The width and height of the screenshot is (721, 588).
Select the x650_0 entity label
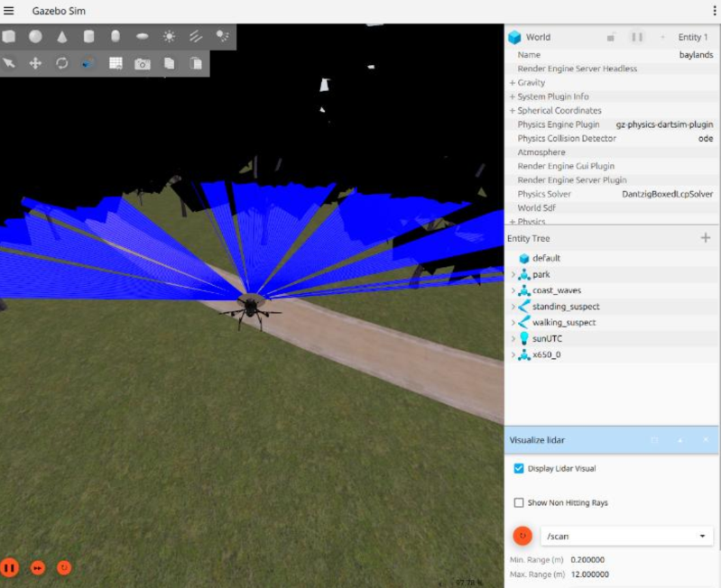coord(546,354)
